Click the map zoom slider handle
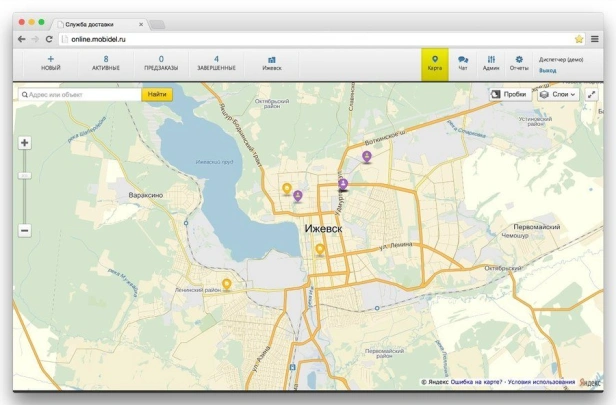 [24, 175]
